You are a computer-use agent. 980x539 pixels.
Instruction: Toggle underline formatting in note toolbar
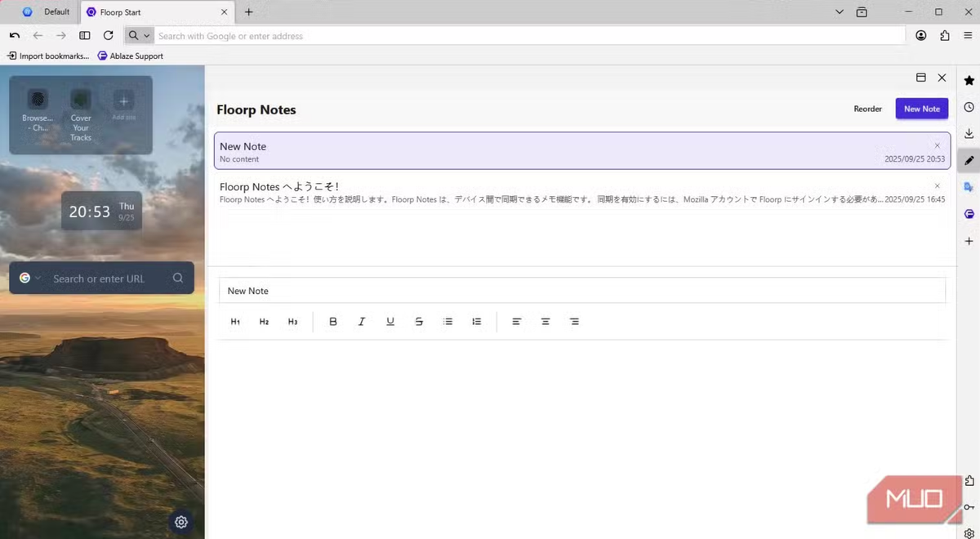(390, 322)
